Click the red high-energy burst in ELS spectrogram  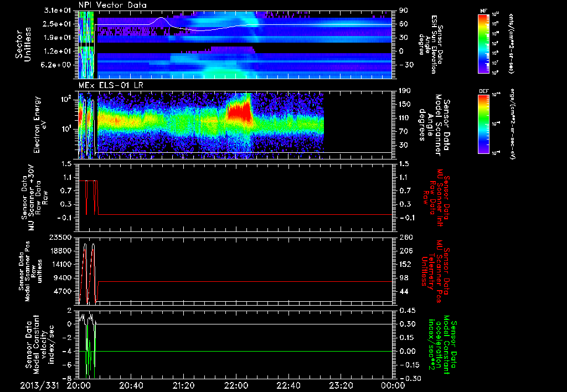point(239,111)
